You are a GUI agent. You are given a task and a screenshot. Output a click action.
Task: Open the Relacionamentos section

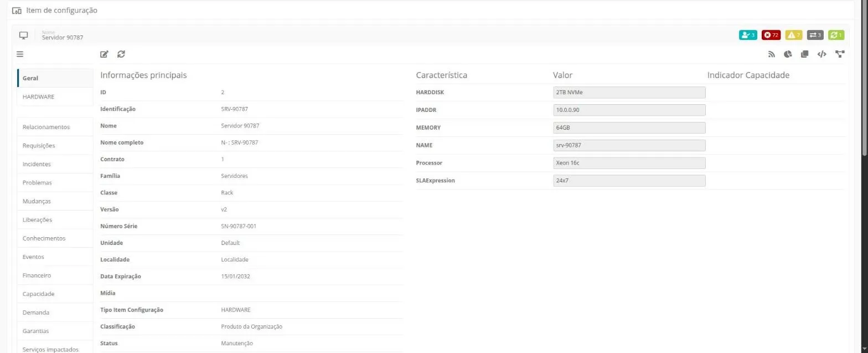(x=55, y=127)
